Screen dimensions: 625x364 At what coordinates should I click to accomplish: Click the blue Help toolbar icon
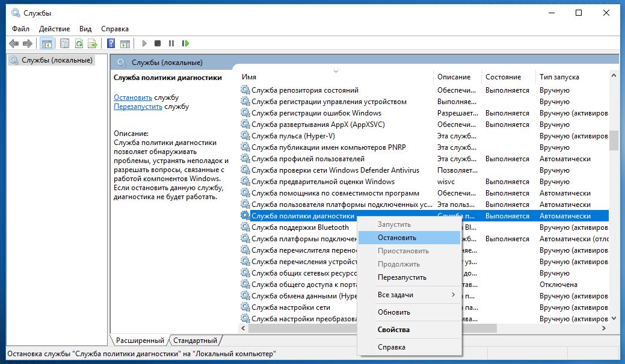point(111,43)
